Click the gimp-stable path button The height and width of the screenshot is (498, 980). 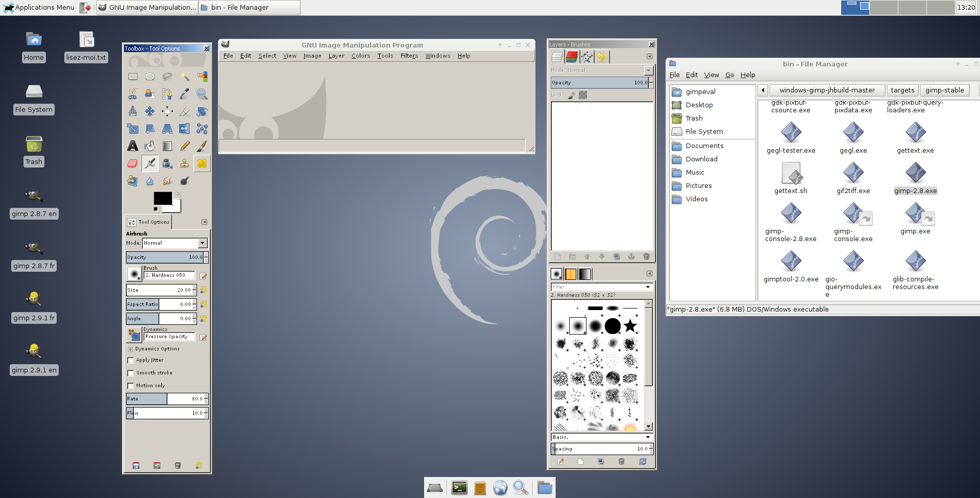(944, 90)
